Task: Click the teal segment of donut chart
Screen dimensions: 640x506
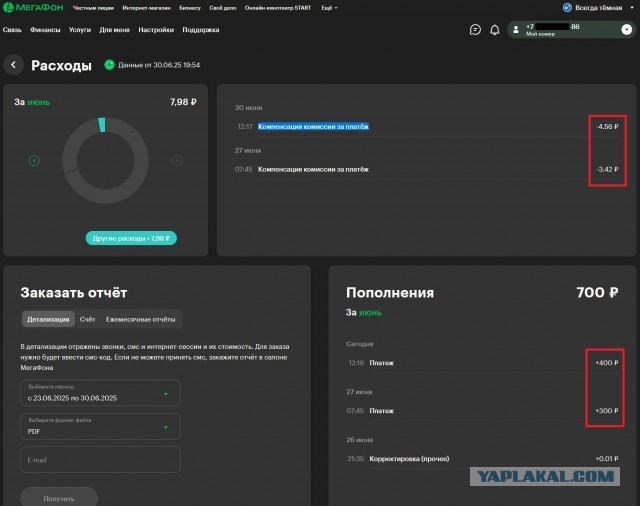Action: click(102, 125)
